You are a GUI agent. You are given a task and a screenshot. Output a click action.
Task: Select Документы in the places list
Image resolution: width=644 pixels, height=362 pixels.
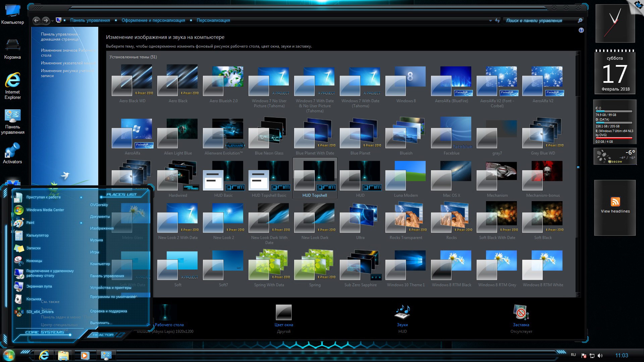pyautogui.click(x=100, y=217)
